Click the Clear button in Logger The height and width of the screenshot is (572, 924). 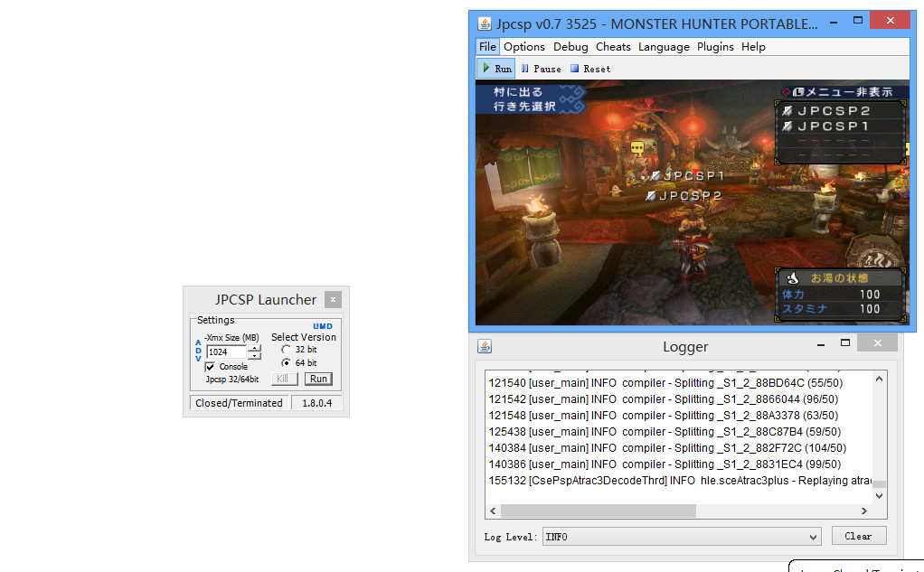(x=858, y=536)
